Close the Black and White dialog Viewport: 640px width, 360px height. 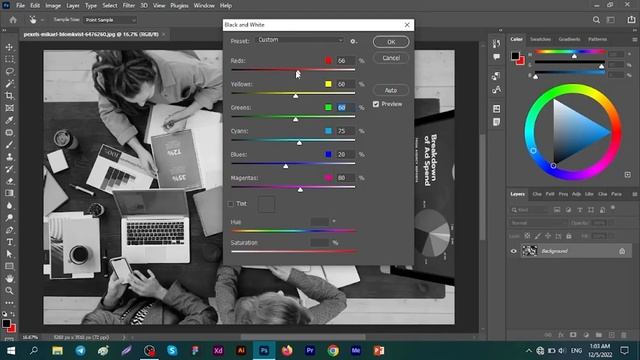(x=407, y=25)
